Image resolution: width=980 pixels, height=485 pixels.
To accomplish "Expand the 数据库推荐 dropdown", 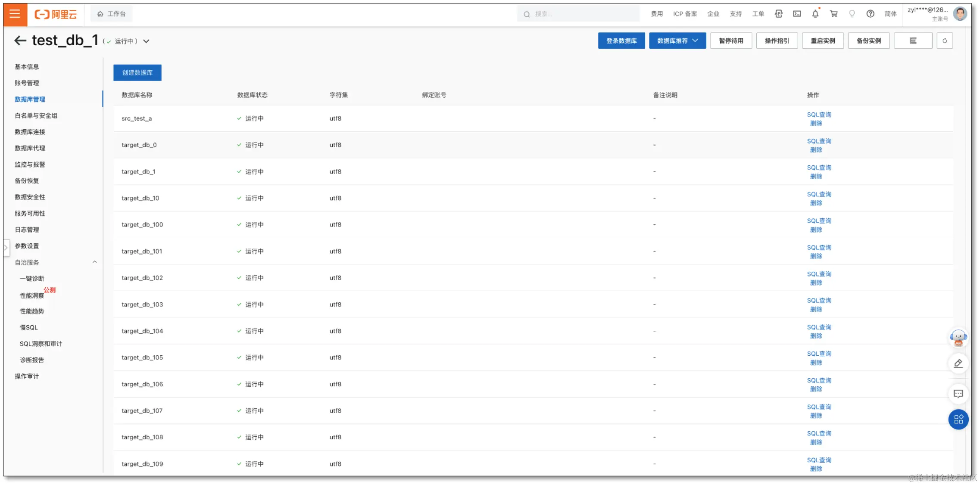I will 677,41.
